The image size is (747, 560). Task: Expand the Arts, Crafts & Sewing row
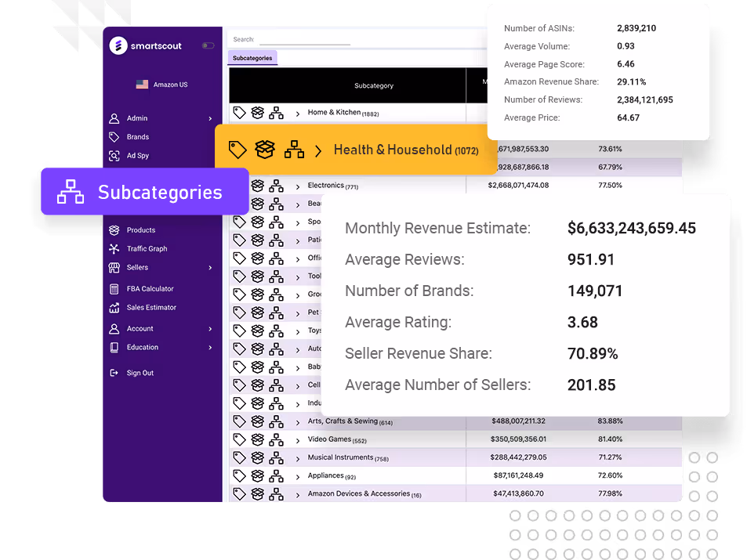(298, 422)
